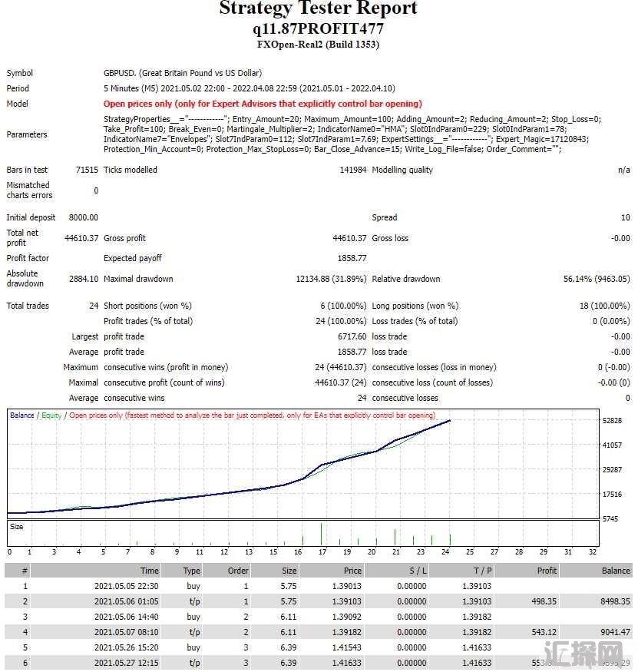Click the GBPUSD symbol description

tap(183, 73)
